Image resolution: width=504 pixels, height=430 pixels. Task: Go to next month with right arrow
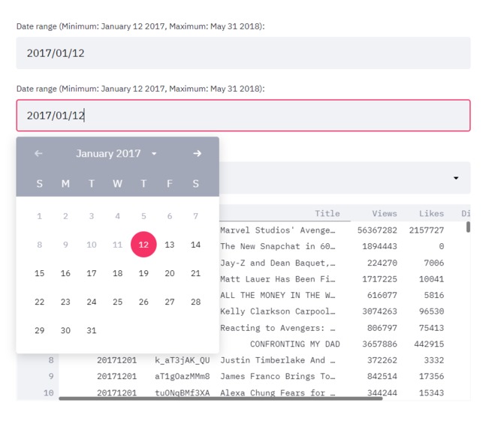tap(197, 154)
